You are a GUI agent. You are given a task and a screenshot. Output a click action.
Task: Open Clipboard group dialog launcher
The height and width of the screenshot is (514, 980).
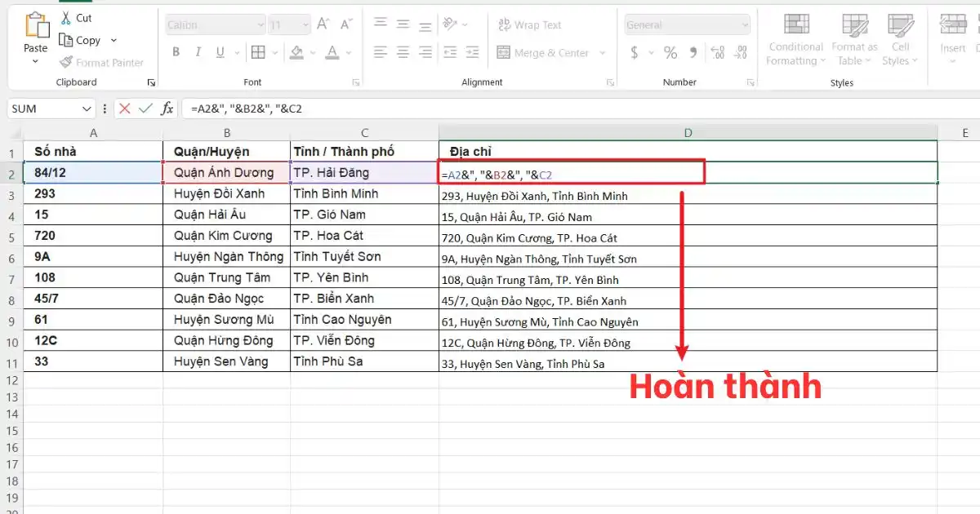[x=151, y=82]
